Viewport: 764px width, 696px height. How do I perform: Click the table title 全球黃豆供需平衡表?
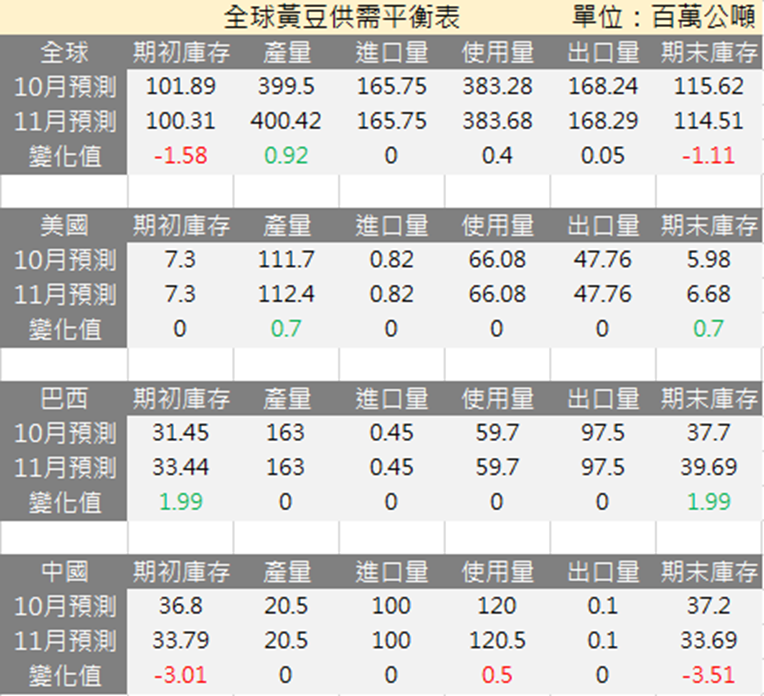(342, 17)
